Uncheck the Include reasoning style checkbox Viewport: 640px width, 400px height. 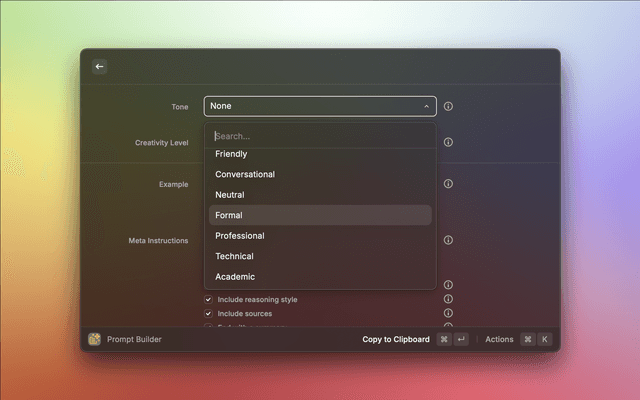[x=209, y=299]
